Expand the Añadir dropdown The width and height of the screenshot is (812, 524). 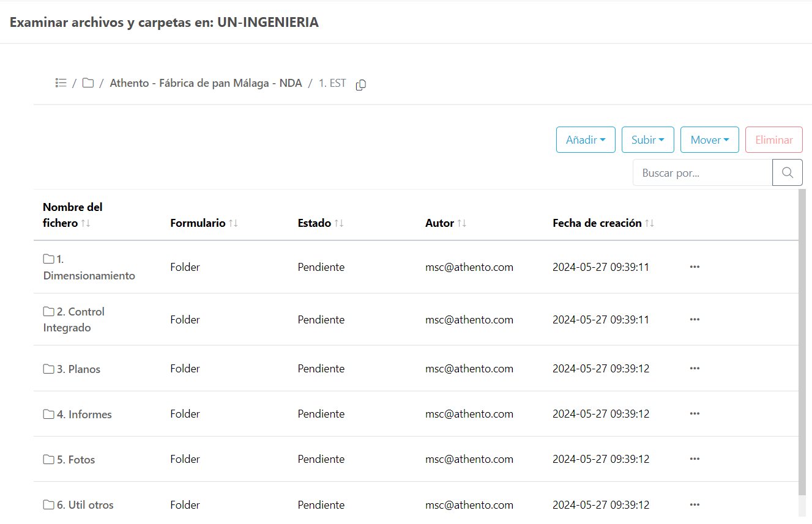(586, 140)
